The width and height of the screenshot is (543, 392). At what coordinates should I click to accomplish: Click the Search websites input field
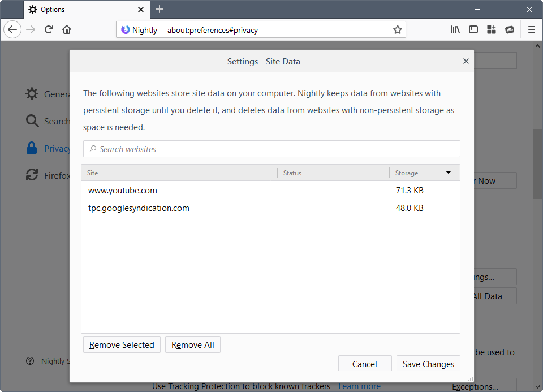pyautogui.click(x=271, y=149)
